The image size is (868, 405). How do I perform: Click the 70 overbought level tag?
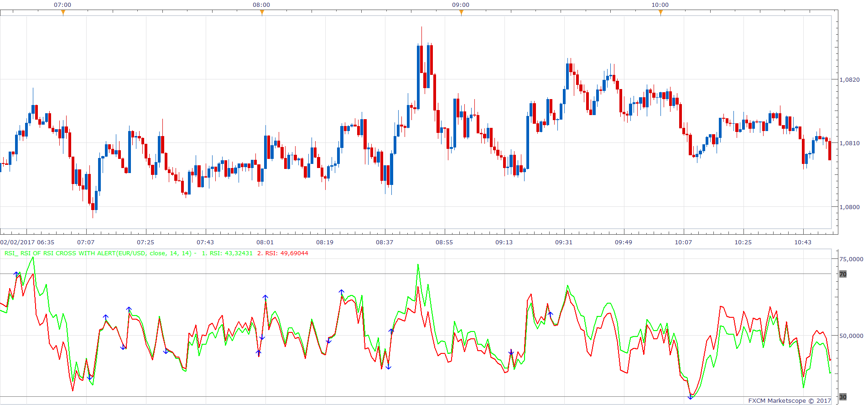click(x=843, y=274)
